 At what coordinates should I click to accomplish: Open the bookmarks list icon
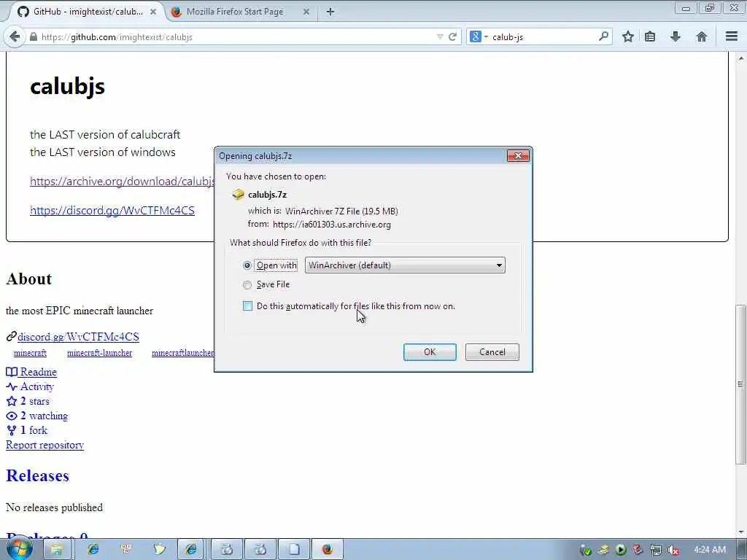tap(650, 36)
